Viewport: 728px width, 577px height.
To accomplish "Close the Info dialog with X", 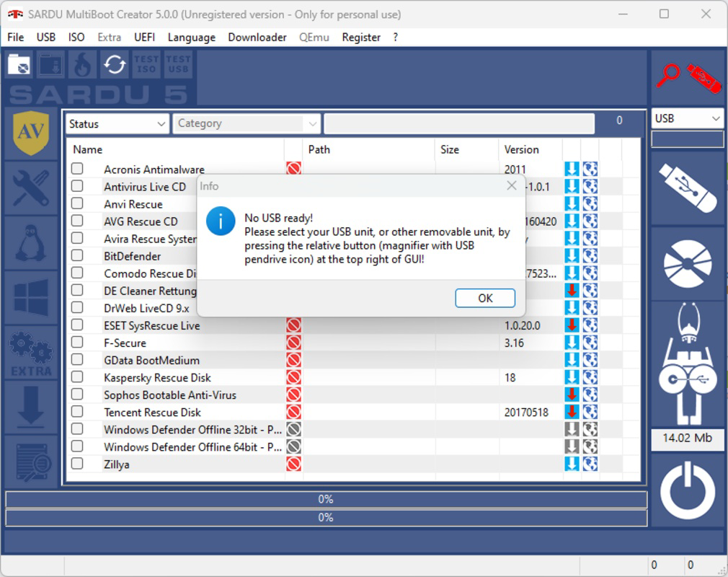I will pyautogui.click(x=512, y=186).
